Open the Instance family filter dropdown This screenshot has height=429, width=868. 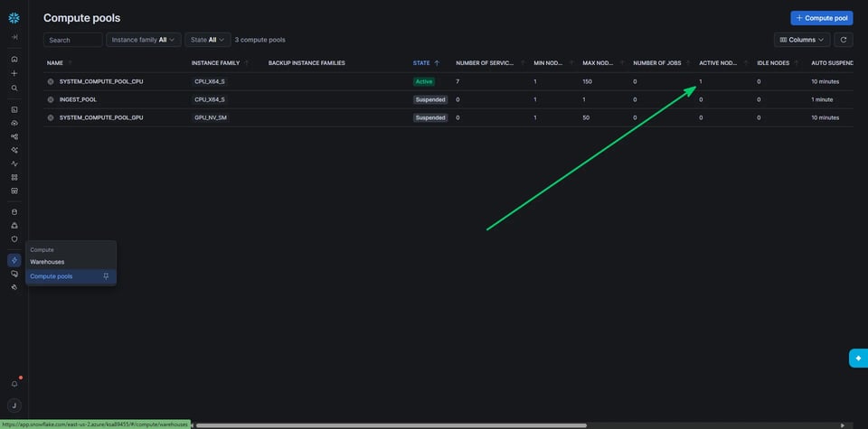tap(144, 40)
